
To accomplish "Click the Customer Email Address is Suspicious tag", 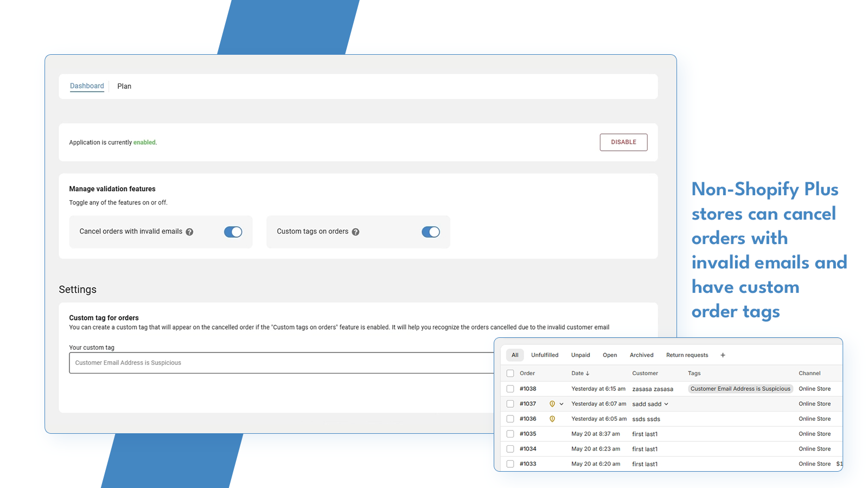I will [x=741, y=389].
